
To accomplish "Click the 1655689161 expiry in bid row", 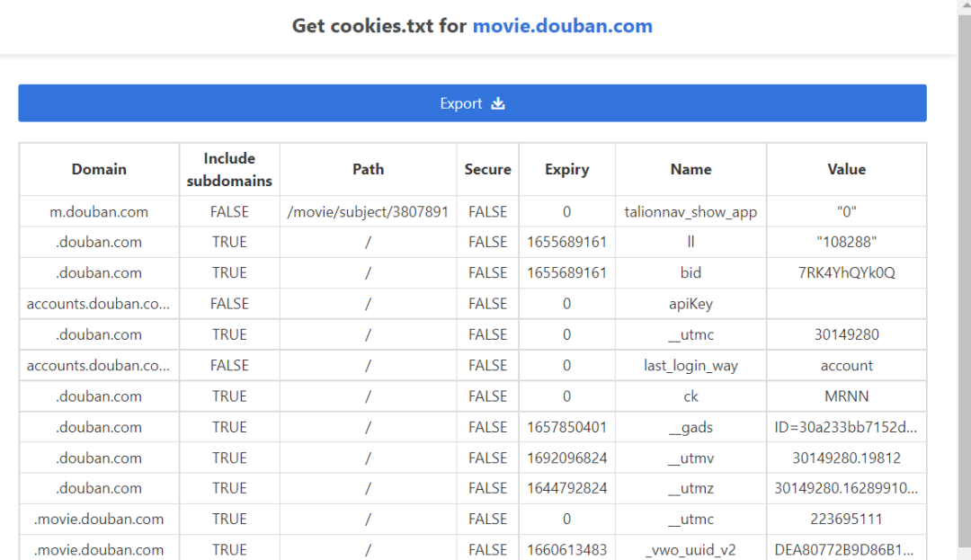I will [x=567, y=273].
